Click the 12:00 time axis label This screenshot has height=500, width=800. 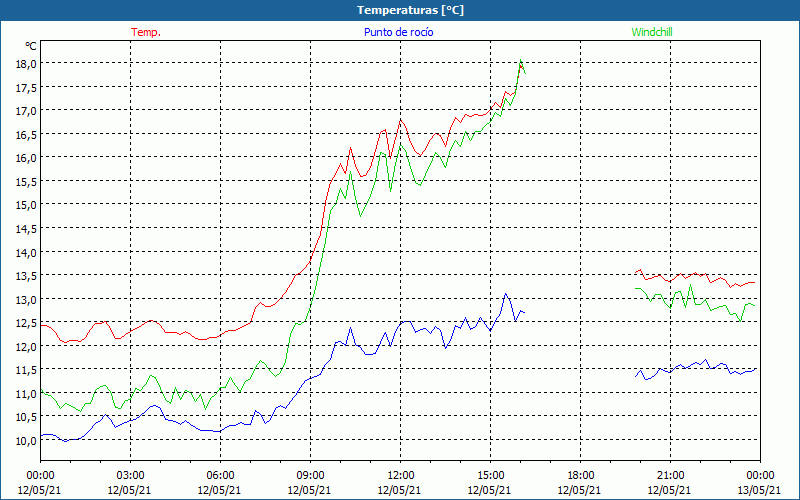pos(400,476)
